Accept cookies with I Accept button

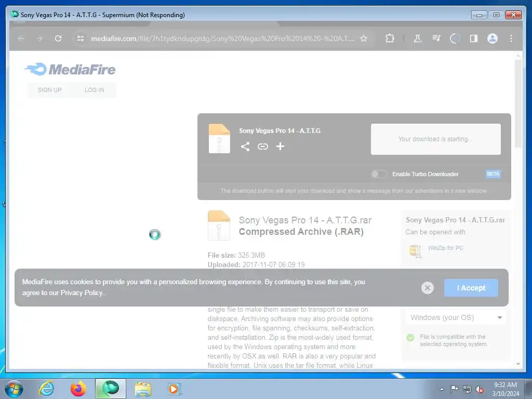(471, 288)
